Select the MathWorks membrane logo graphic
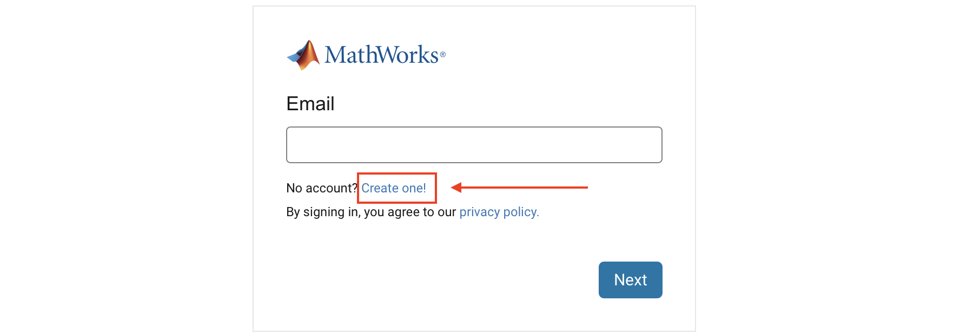Viewport: 980px width, 334px height. [x=304, y=54]
